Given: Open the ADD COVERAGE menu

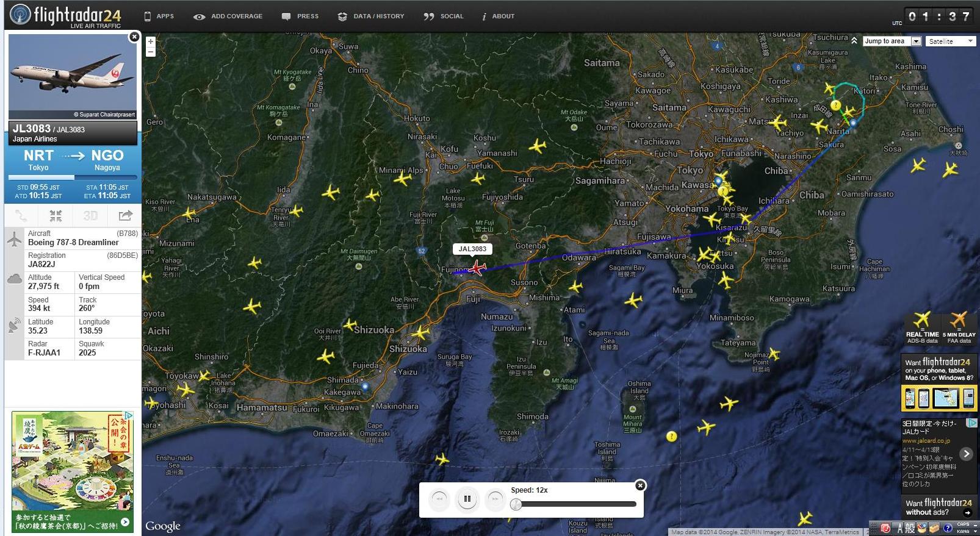Looking at the screenshot, I should (228, 16).
